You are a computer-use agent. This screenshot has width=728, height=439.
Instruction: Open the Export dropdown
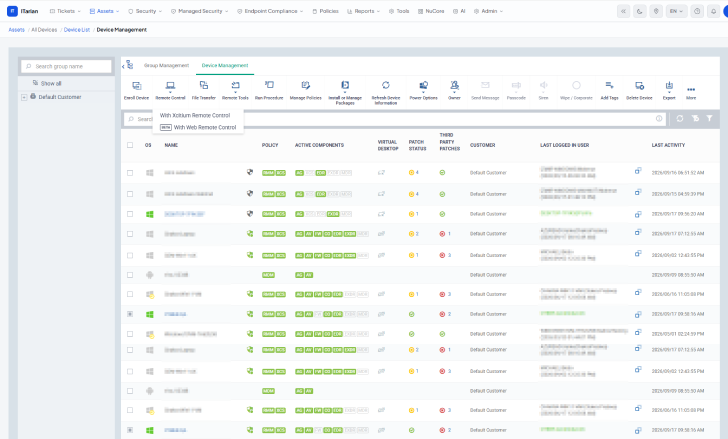point(669,90)
